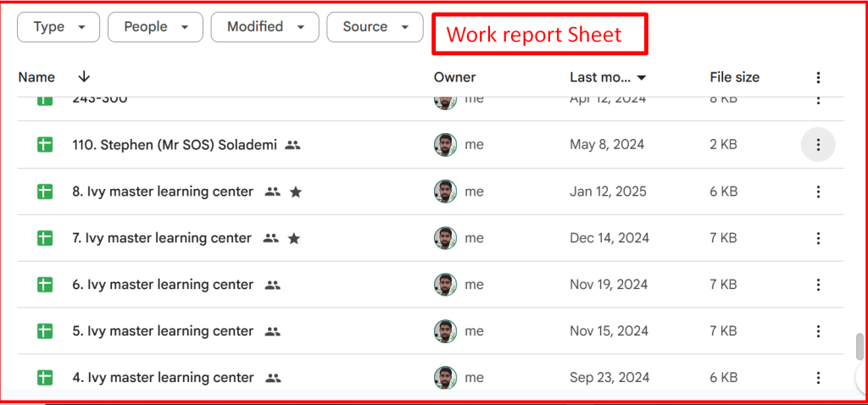Click the Sheets icon for 7. Ivy master

(45, 238)
